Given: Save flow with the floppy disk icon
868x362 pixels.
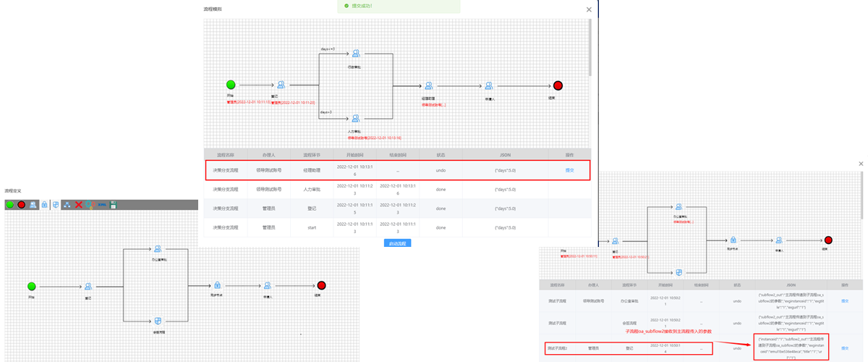Looking at the screenshot, I should tap(114, 205).
